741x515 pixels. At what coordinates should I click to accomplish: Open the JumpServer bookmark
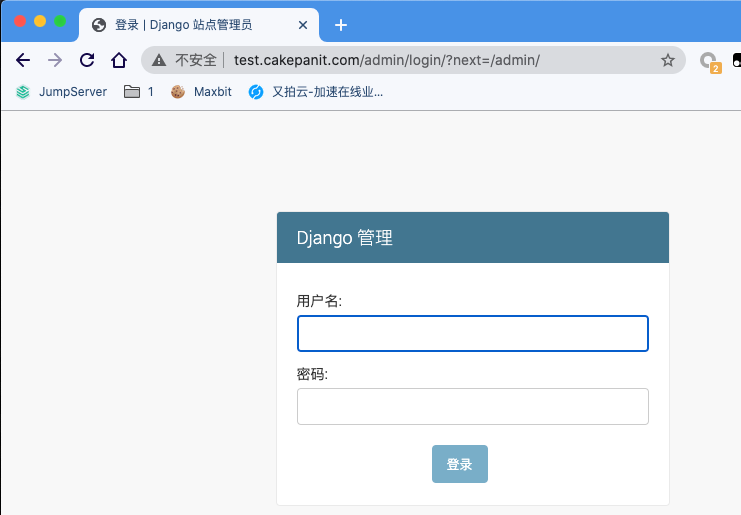pyautogui.click(x=61, y=92)
